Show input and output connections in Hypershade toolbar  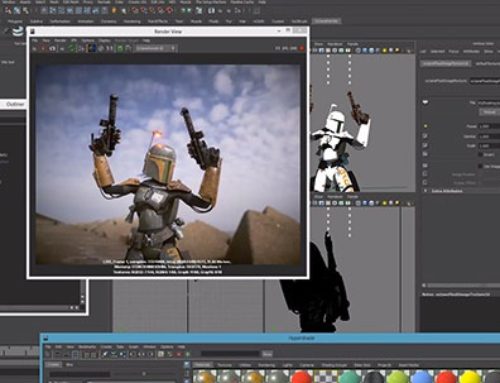pyautogui.click(x=140, y=354)
